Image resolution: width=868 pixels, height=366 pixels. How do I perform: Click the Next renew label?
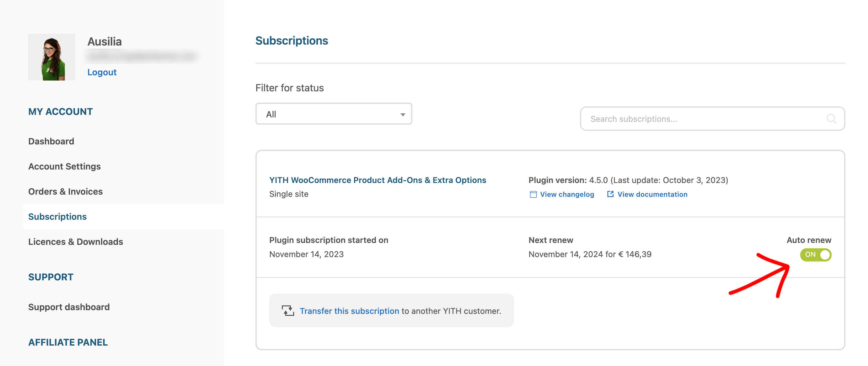tap(551, 240)
